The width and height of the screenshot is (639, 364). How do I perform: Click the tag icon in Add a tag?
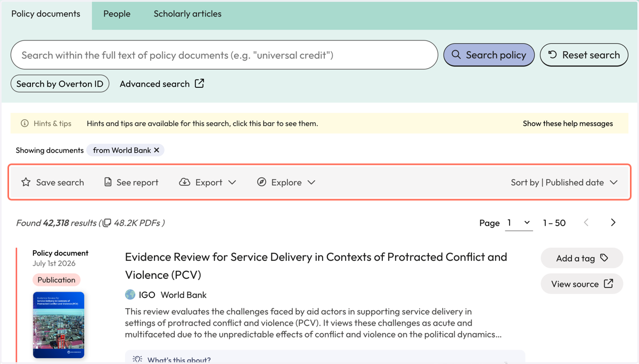[x=604, y=258]
